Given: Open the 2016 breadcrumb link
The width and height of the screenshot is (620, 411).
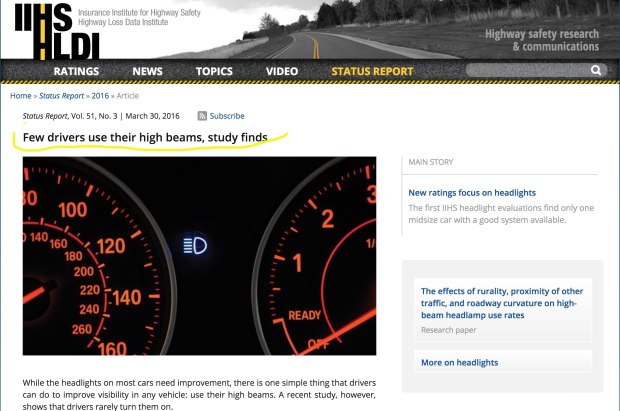Looking at the screenshot, I should (x=101, y=95).
